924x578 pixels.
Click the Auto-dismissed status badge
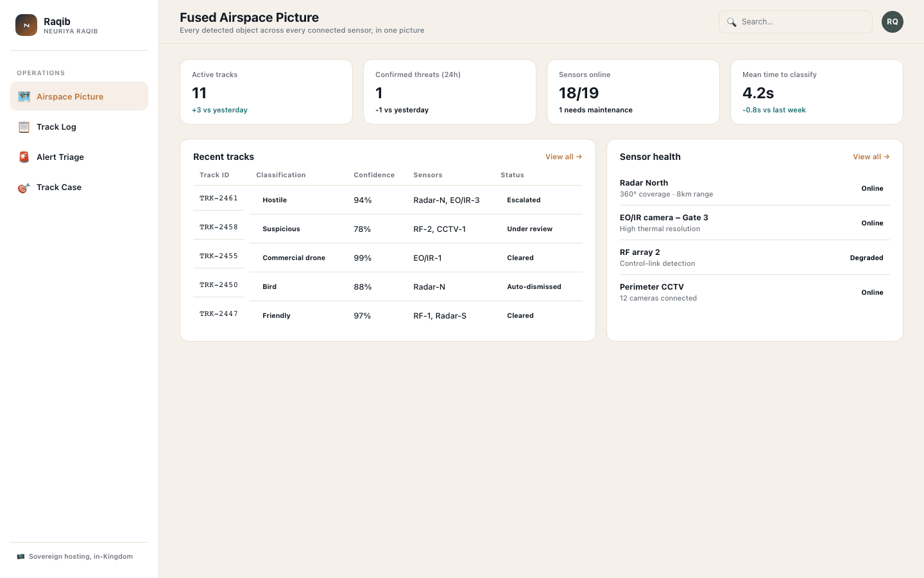[534, 287]
